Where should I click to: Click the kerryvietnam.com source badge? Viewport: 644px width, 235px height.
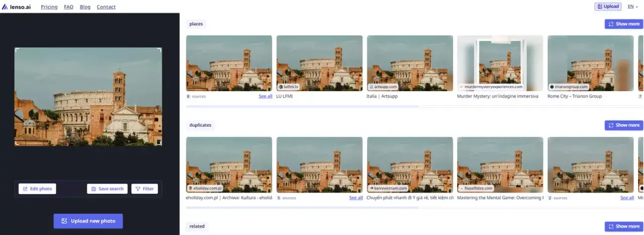[x=387, y=188]
